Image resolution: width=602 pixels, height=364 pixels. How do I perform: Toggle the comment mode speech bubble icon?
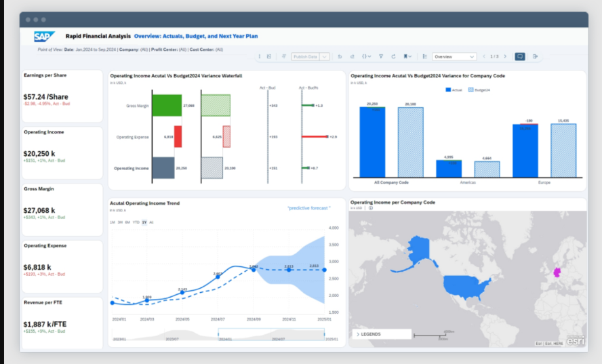pyautogui.click(x=520, y=56)
